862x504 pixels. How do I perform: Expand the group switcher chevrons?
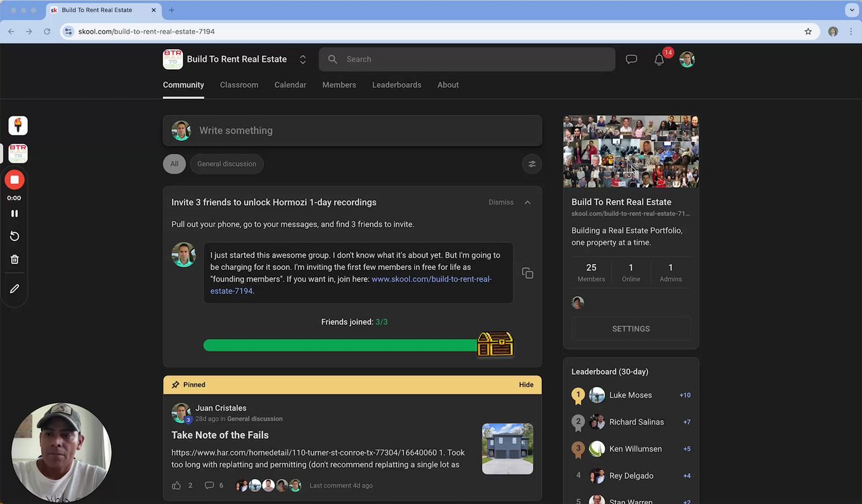tap(302, 59)
